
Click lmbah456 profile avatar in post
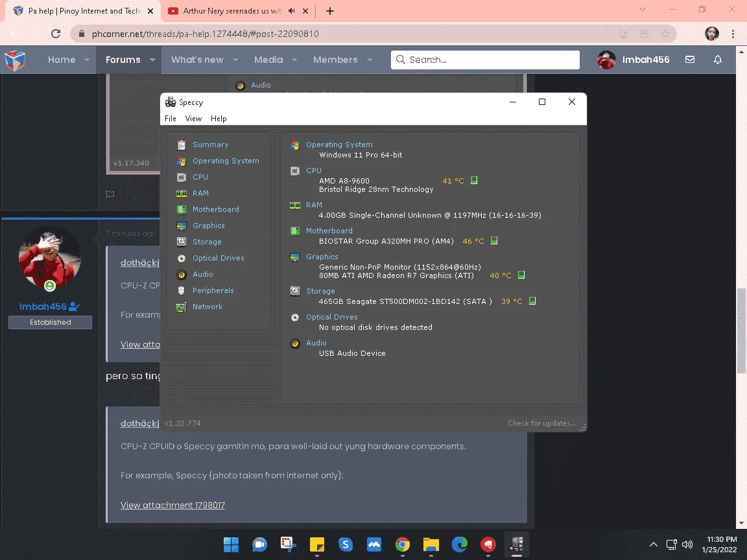coord(49,258)
